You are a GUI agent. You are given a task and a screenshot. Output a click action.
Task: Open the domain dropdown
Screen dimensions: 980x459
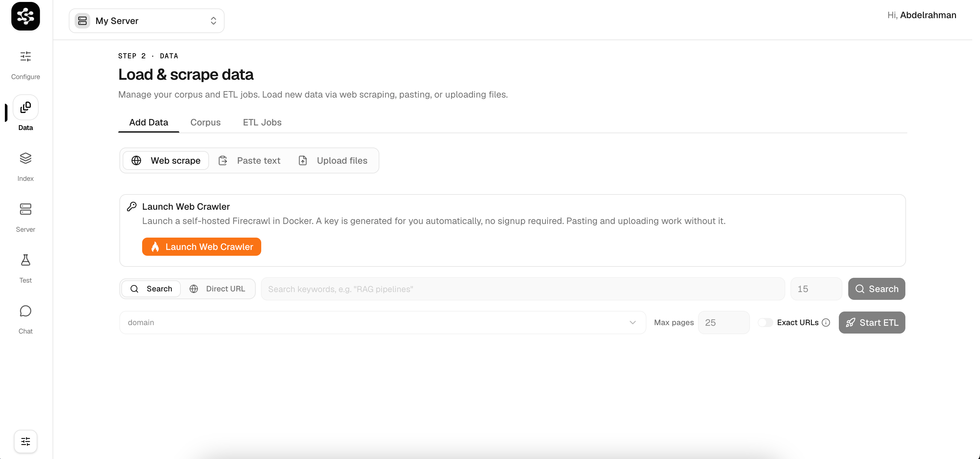point(383,323)
